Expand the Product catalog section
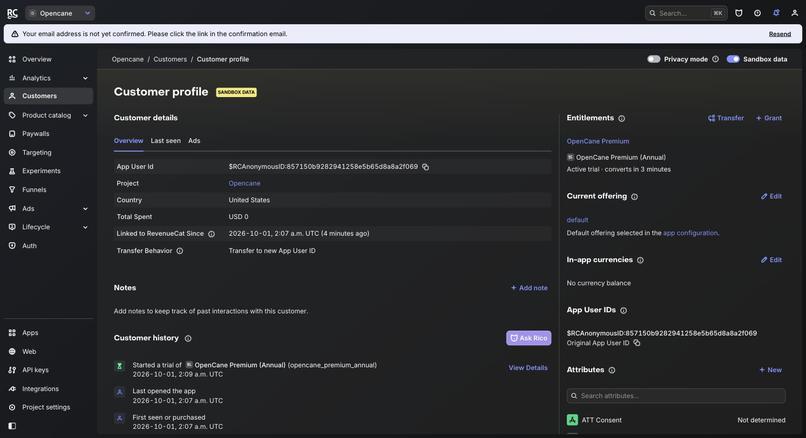Image resolution: width=806 pixels, height=438 pixels. pos(48,115)
